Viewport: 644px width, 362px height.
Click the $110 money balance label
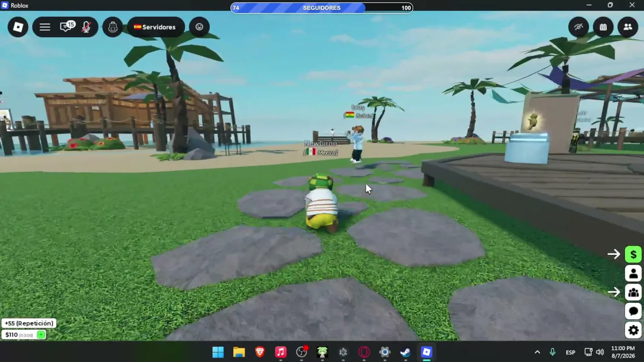click(x=12, y=335)
